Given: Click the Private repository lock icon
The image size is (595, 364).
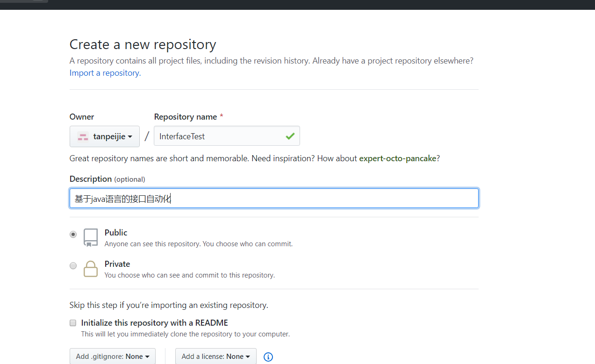Looking at the screenshot, I should (91, 269).
